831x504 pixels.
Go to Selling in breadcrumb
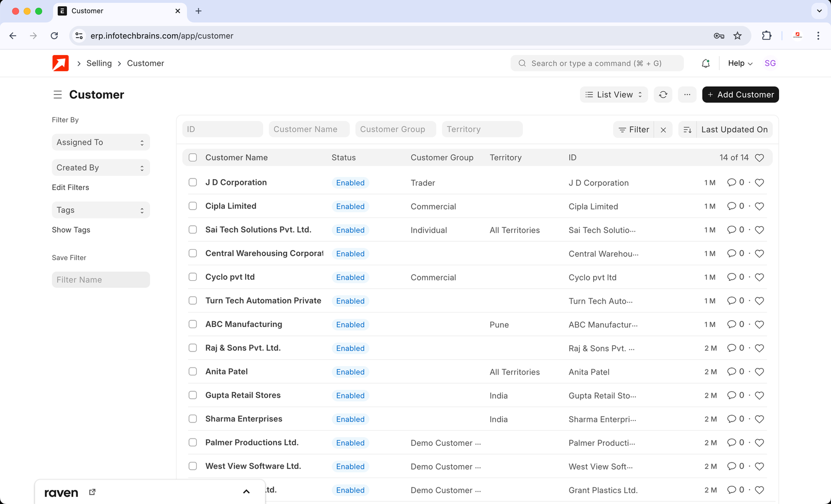click(99, 63)
